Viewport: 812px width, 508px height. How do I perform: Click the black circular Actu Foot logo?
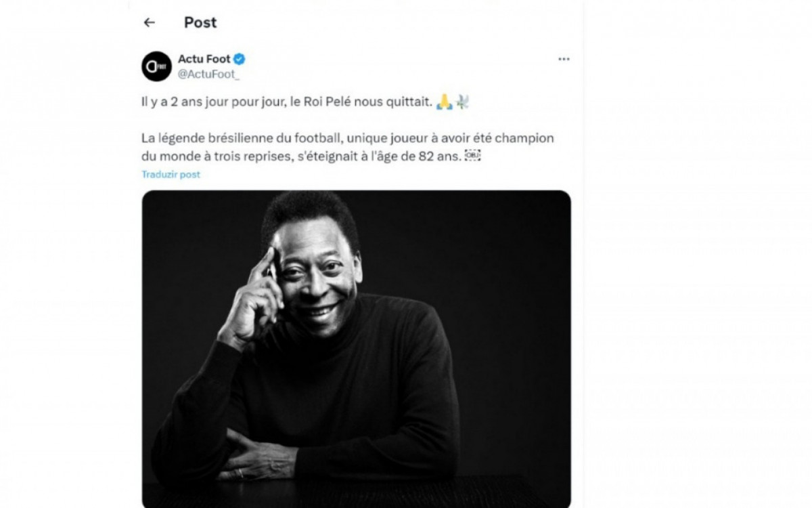pyautogui.click(x=156, y=65)
